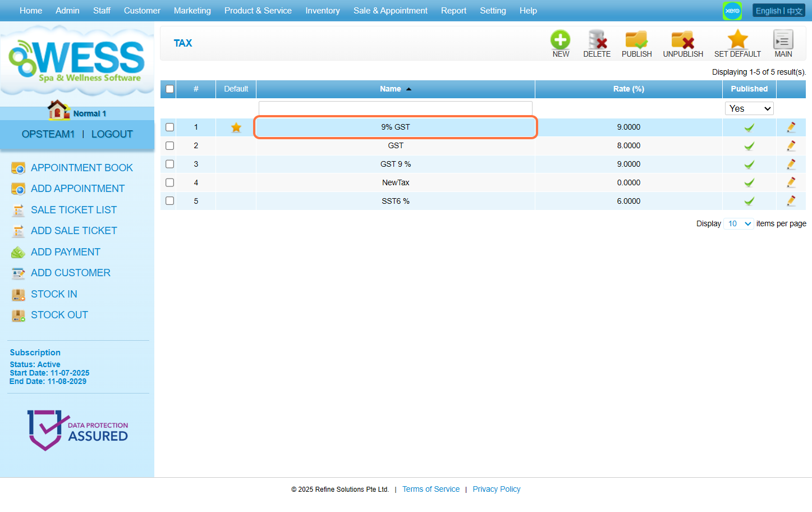Toggle the select-all checkbox in table header
Viewport: 812px width, 512px height.
tap(169, 89)
